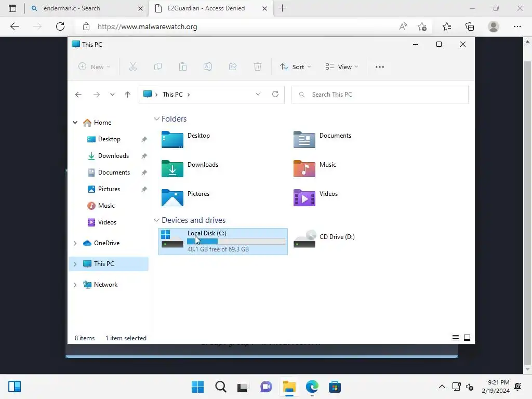Open Task View on taskbar
This screenshot has width=532, height=399.
243,387
